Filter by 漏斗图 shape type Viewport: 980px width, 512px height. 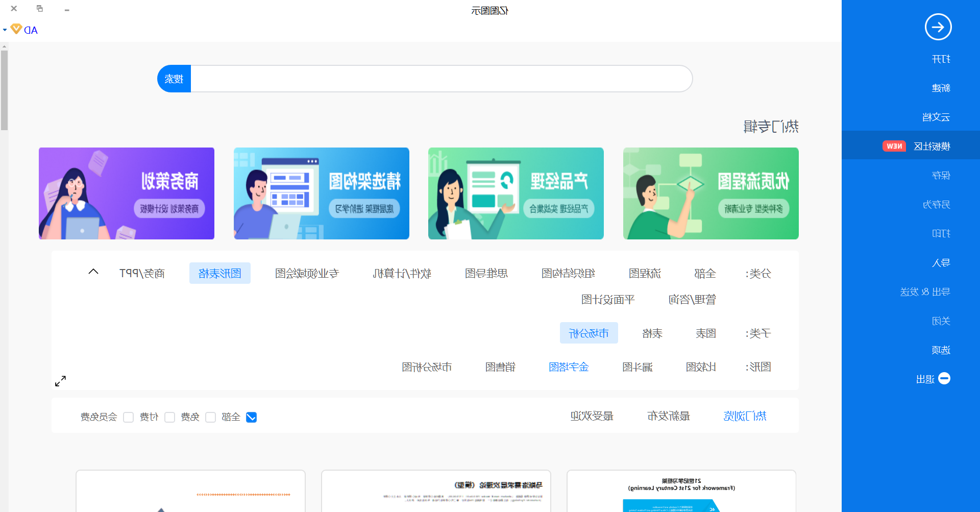click(638, 367)
